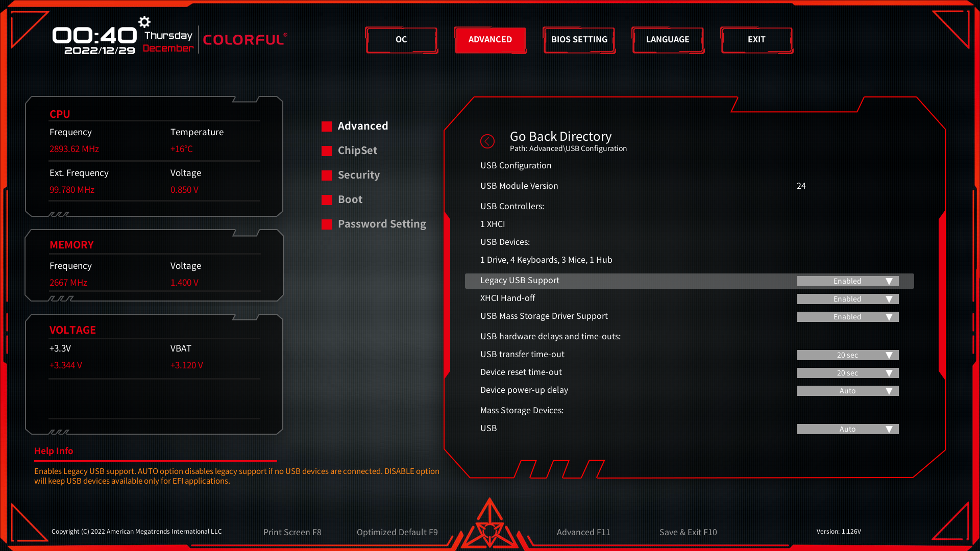The height and width of the screenshot is (551, 980).
Task: Select the ChipSet menu entry
Action: [357, 151]
